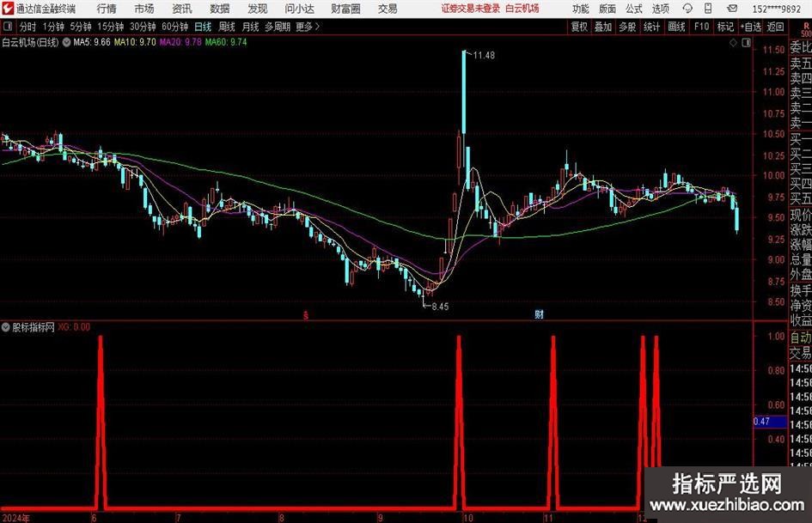
Task: Open the 选项 menu
Action: [660, 9]
